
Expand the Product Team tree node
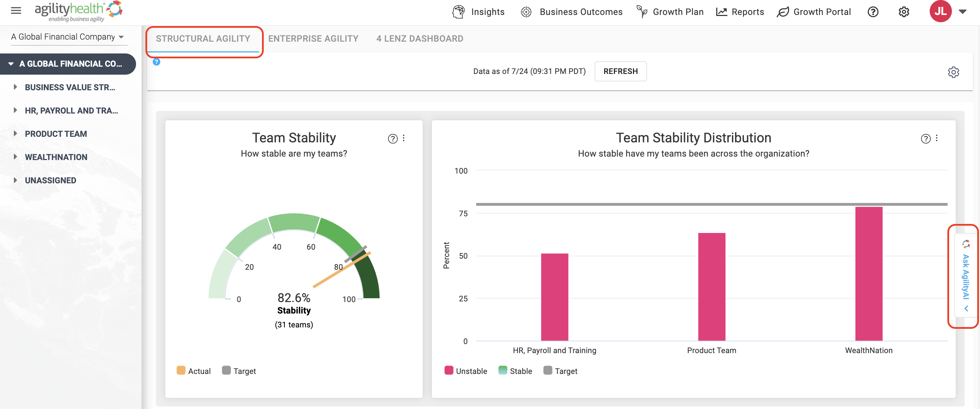pos(15,134)
